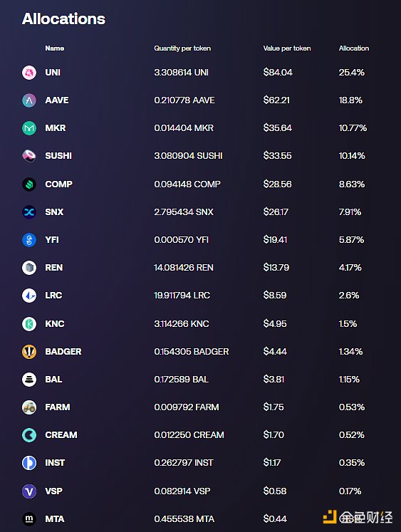Select the Name column header
Viewport: 401px width, 532px height.
coord(55,48)
